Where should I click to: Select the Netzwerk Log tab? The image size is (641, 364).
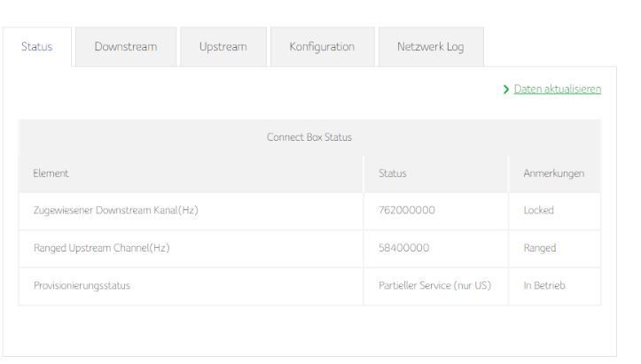pos(432,47)
